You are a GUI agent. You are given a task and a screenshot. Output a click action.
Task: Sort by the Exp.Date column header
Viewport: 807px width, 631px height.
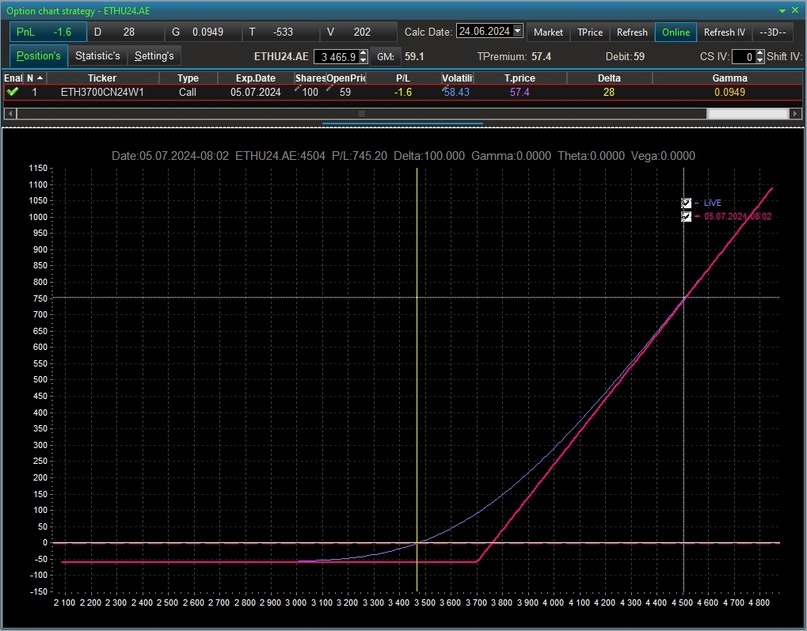tap(255, 78)
